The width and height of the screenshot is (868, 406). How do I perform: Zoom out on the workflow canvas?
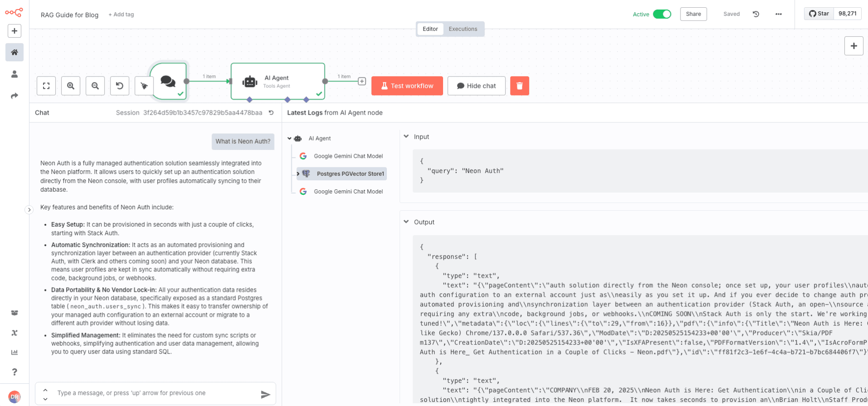[95, 86]
